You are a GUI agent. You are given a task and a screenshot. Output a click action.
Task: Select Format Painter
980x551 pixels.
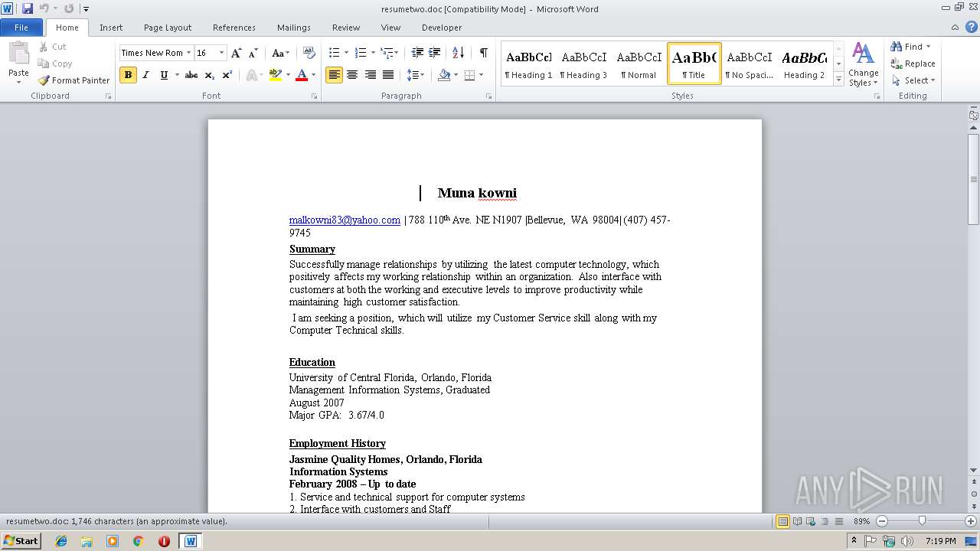click(74, 80)
